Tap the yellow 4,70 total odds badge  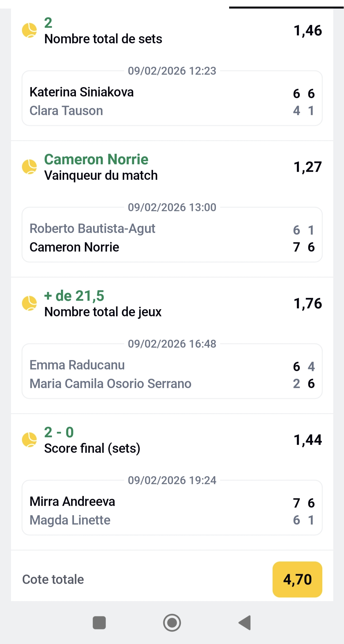click(297, 579)
